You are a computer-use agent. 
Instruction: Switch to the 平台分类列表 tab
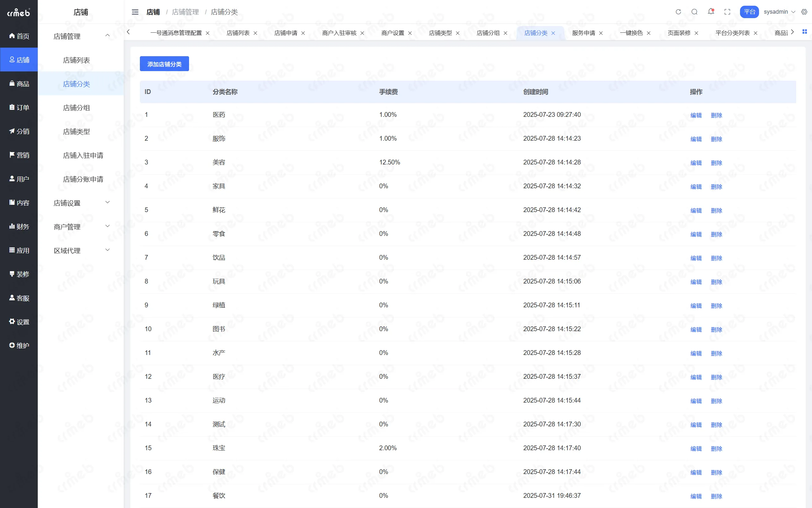tap(732, 33)
